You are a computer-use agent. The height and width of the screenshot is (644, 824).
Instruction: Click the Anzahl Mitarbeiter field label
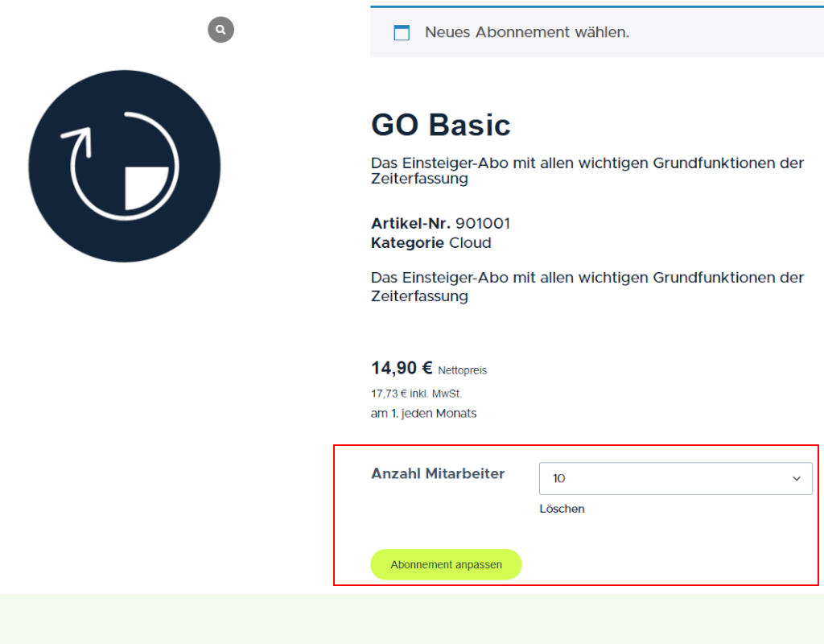[x=438, y=473]
